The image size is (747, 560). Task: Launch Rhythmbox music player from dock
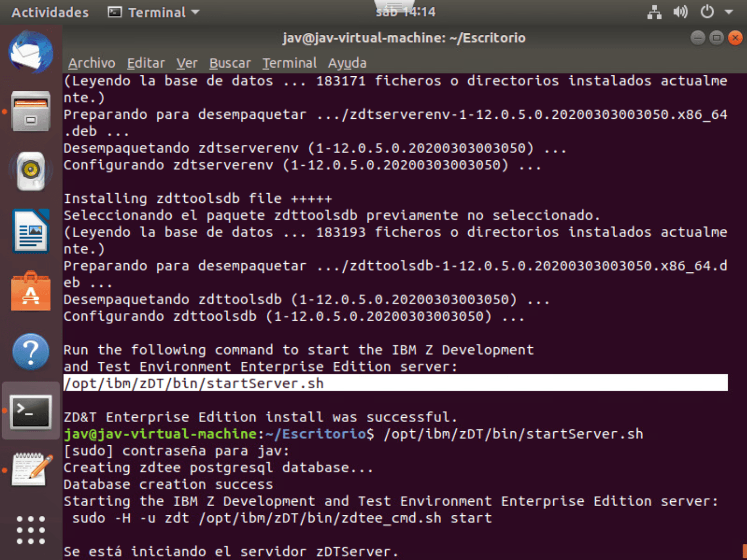click(31, 171)
